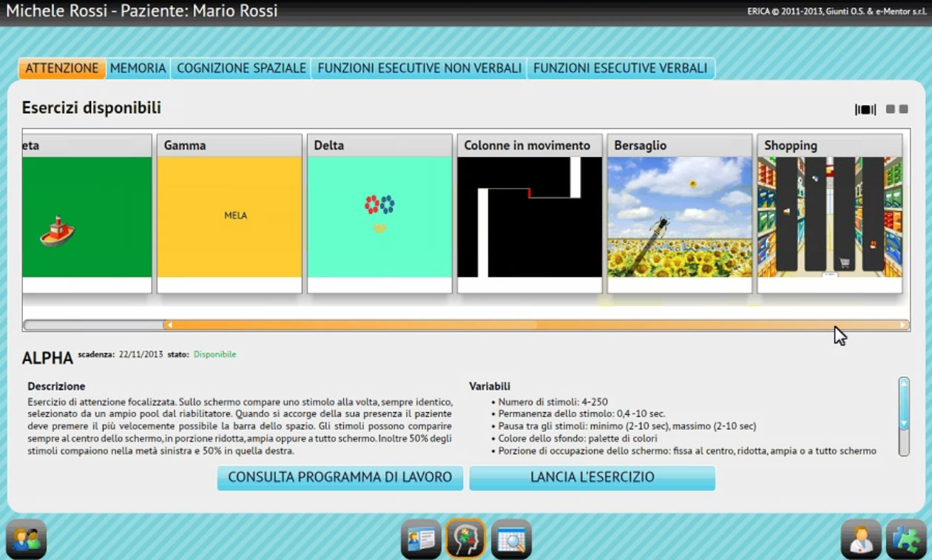Open the calendar with magnifier icon
The height and width of the screenshot is (560, 932).
(x=511, y=539)
